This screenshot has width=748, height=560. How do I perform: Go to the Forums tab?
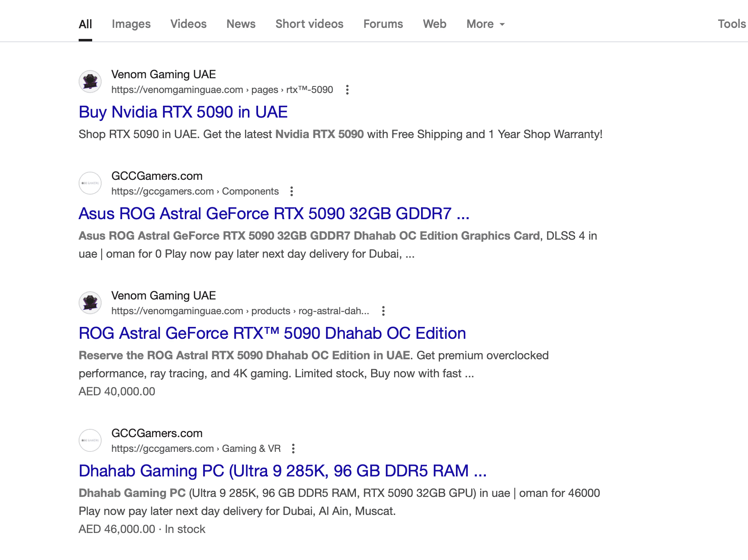point(383,24)
